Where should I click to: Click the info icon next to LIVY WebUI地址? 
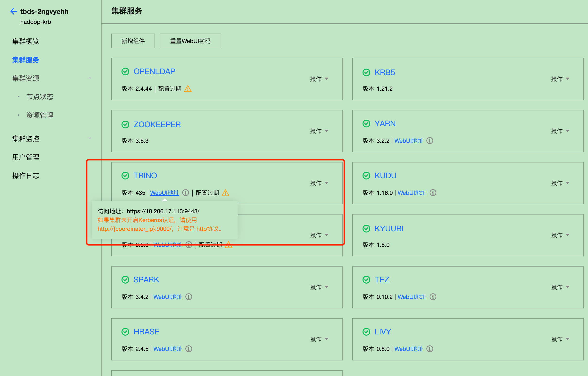coord(430,349)
